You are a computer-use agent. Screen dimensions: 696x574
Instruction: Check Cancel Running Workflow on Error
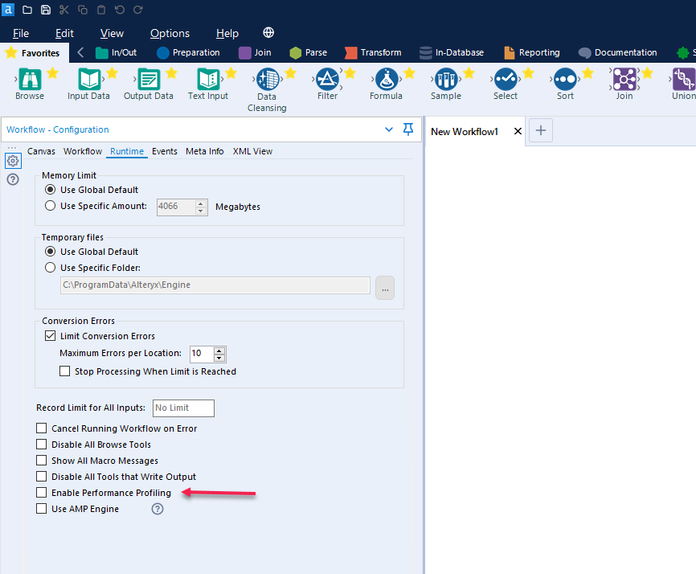[x=41, y=428]
